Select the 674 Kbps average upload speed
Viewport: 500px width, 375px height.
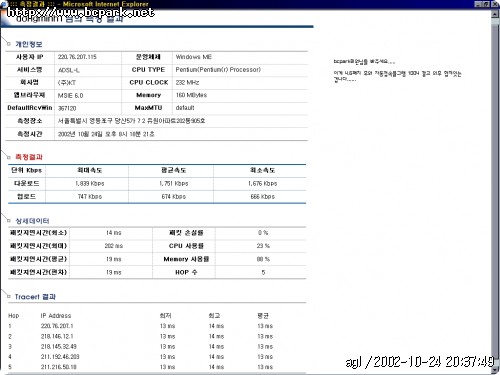point(174,196)
